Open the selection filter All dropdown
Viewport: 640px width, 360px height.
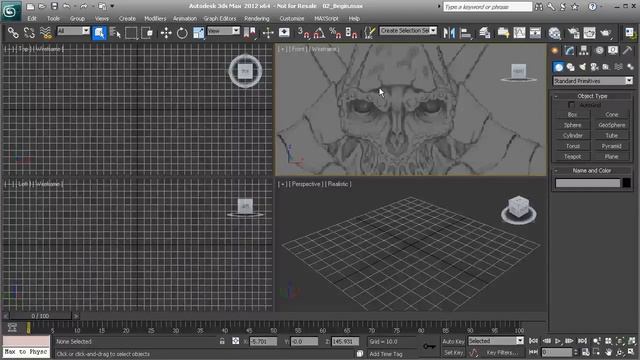pos(73,31)
